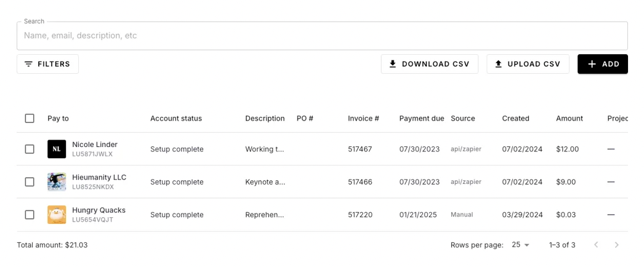Screen dimensions: 644x267
Task: Check the Nicole Linder row checkbox
Action: point(30,149)
